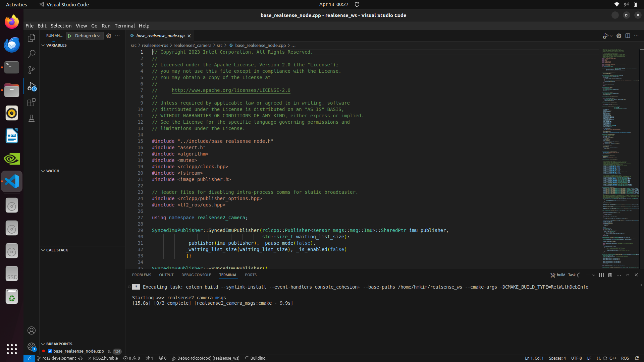Switch to the PORTS panel tab

[x=251, y=275]
